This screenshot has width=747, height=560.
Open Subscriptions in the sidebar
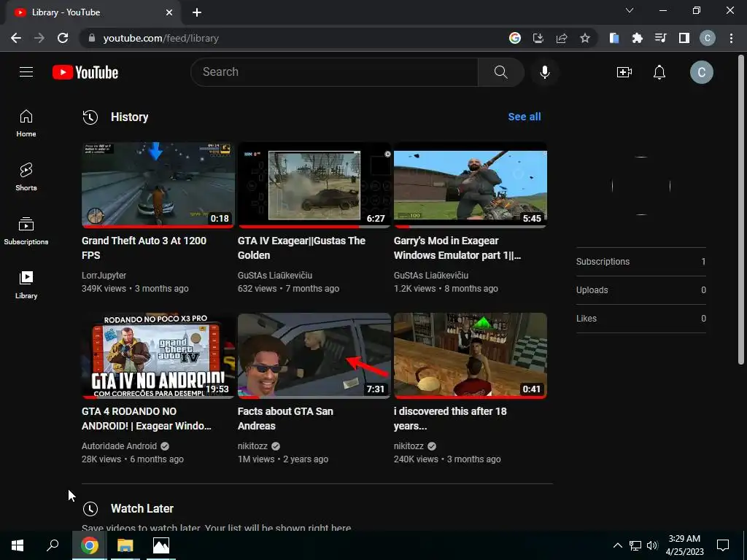[x=26, y=231]
